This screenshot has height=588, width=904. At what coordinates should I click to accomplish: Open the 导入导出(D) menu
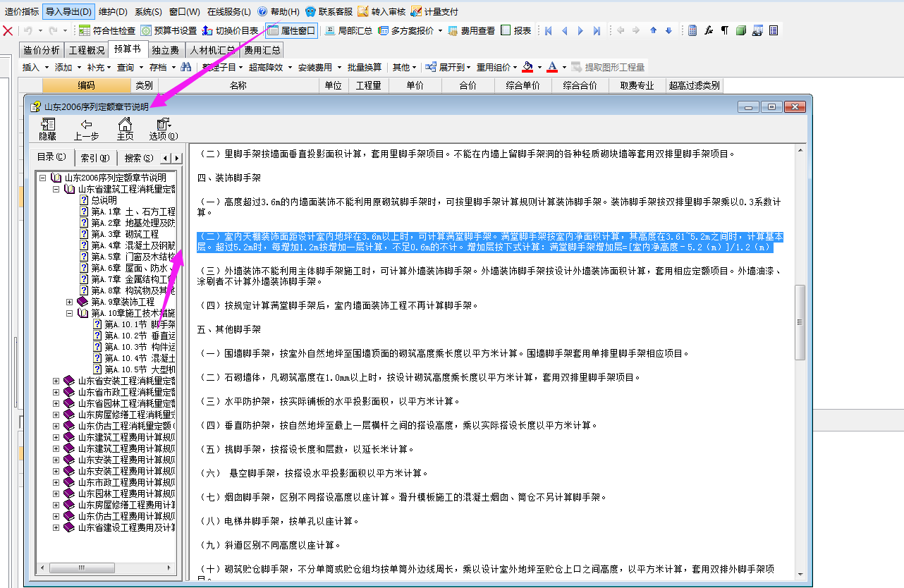68,11
